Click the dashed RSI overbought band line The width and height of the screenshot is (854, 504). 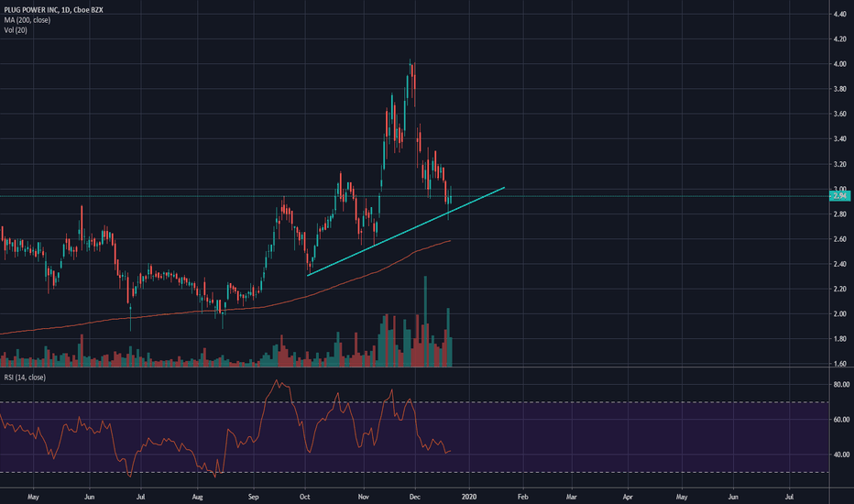point(414,402)
